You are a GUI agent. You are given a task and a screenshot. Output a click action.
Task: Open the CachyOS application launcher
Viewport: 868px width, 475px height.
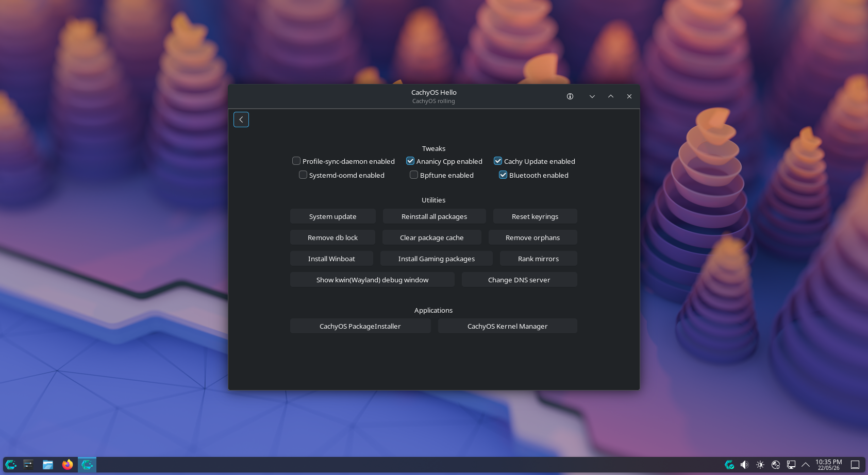(x=11, y=465)
